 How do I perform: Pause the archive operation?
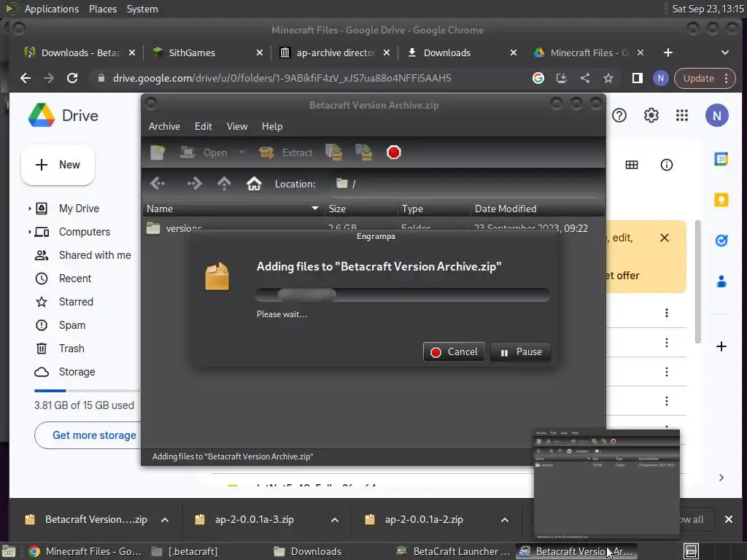pos(521,352)
